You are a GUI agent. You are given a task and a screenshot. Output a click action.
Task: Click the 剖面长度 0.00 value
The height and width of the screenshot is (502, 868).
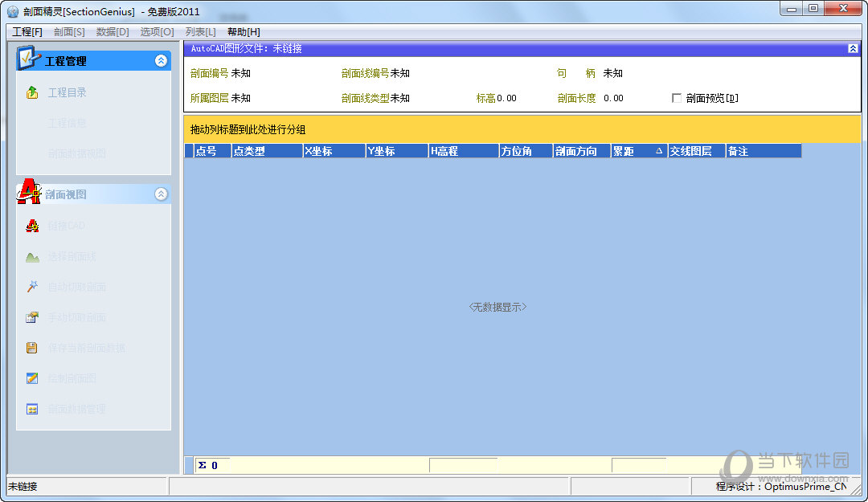tap(613, 98)
